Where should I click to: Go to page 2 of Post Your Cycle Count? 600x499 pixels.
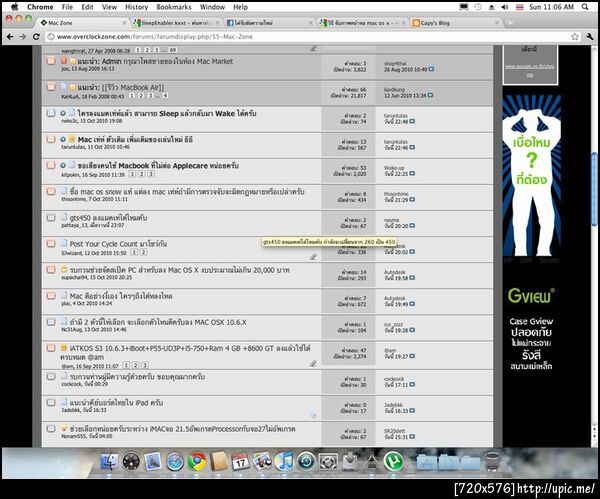click(144, 252)
